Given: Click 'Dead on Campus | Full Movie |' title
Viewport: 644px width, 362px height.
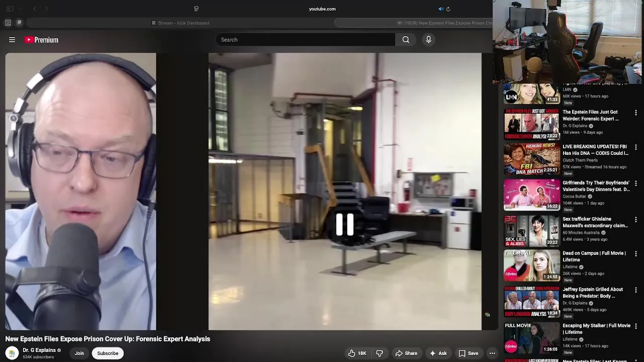Looking at the screenshot, I should (594, 256).
